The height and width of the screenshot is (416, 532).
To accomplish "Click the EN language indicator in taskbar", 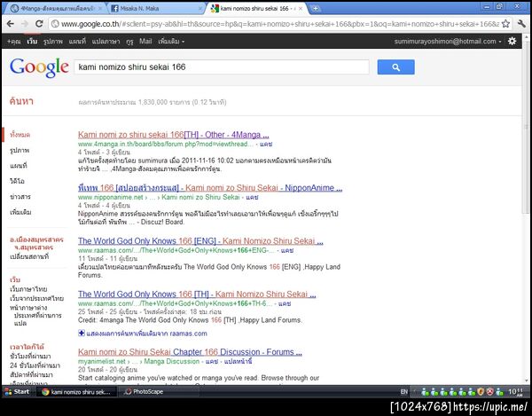I will click(403, 392).
